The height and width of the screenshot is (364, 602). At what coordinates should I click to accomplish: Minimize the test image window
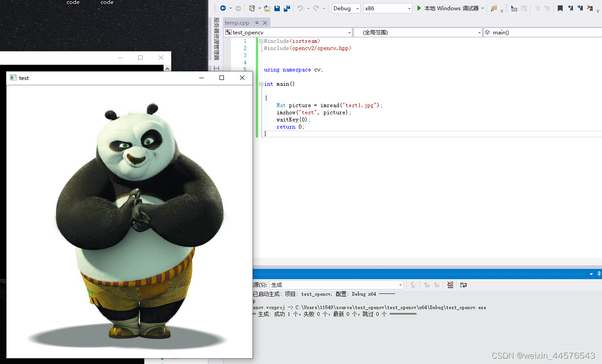202,78
